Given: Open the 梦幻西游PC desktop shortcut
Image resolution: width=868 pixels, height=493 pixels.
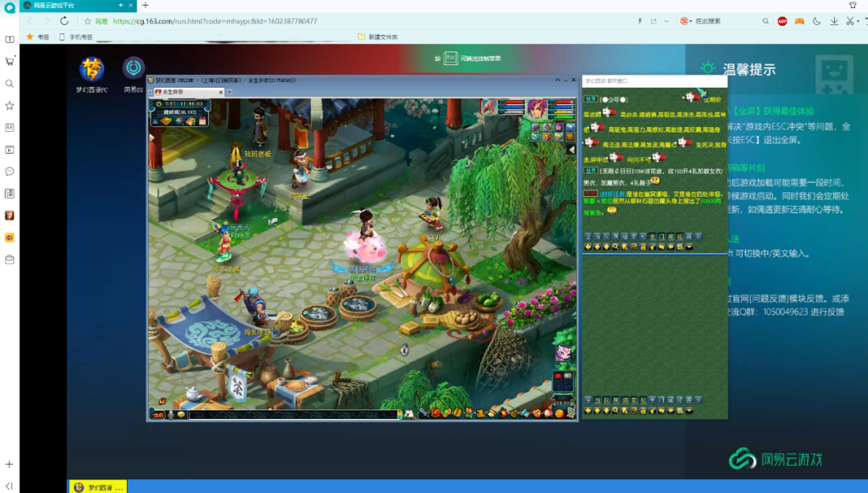Looking at the screenshot, I should point(91,69).
